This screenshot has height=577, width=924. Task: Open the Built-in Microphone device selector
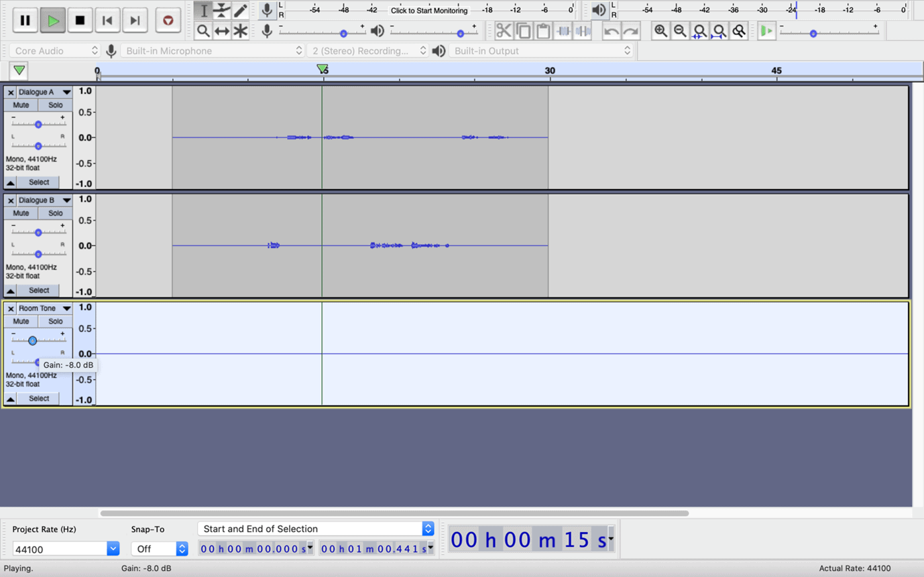pyautogui.click(x=213, y=51)
